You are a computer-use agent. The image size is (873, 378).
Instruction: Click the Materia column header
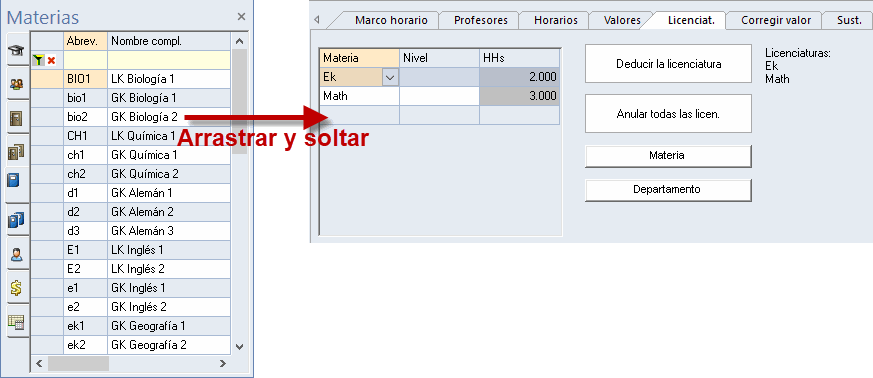click(359, 58)
